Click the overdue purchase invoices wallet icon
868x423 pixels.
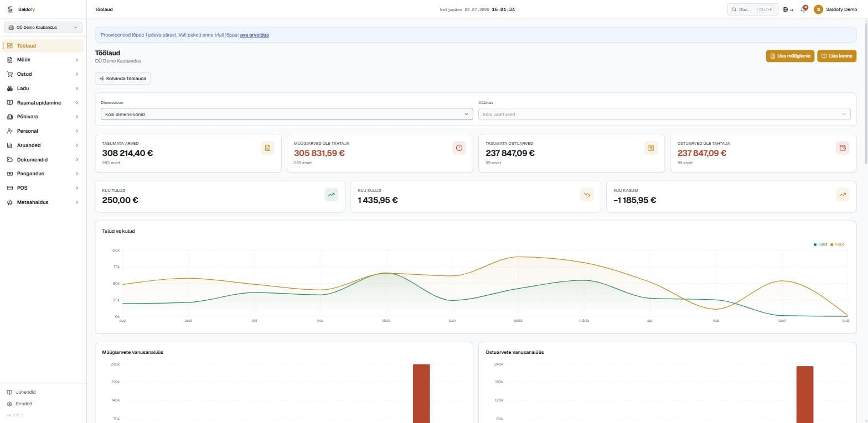click(843, 148)
